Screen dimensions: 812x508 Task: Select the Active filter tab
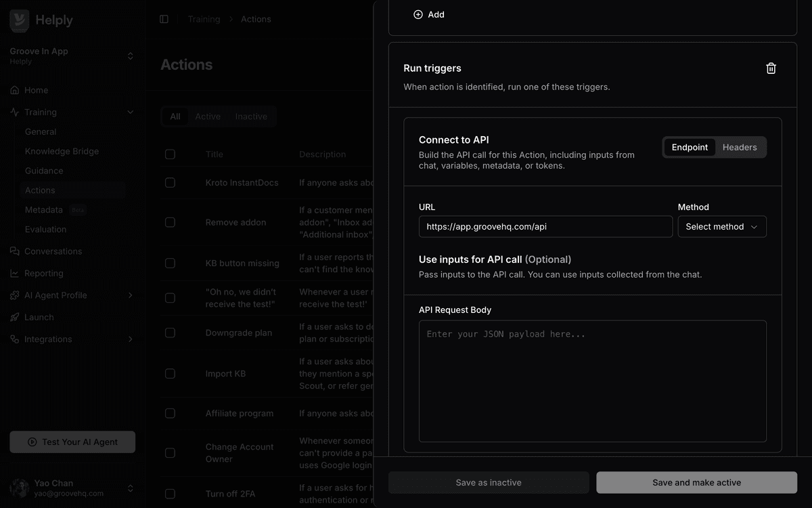tap(208, 117)
